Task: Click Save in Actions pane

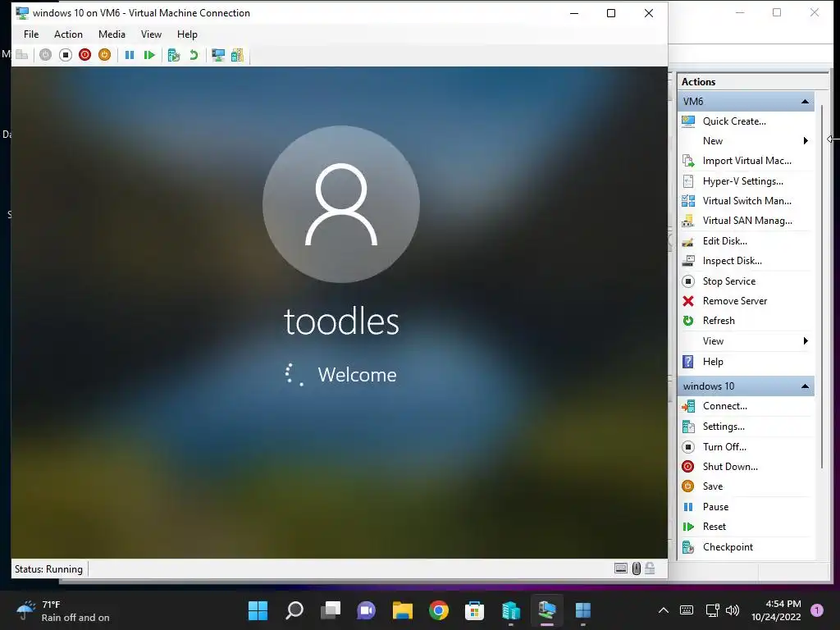Action: 713,486
